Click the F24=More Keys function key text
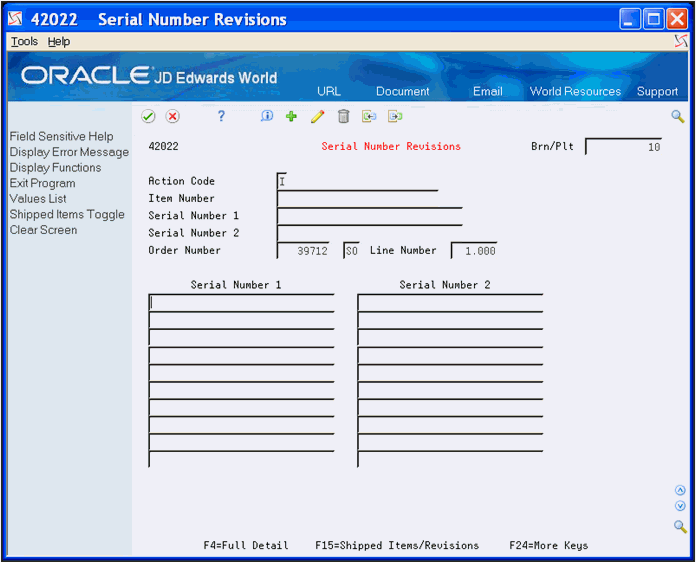The height and width of the screenshot is (562, 696). click(549, 545)
